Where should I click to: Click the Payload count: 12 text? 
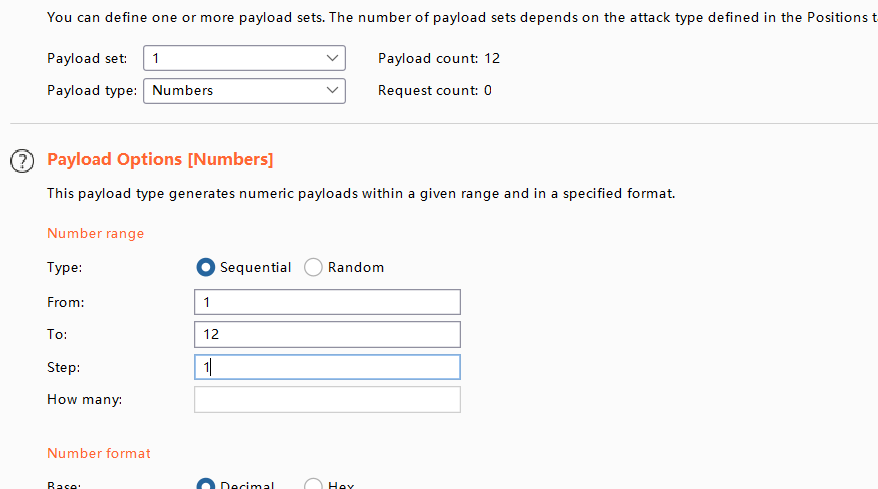(439, 58)
